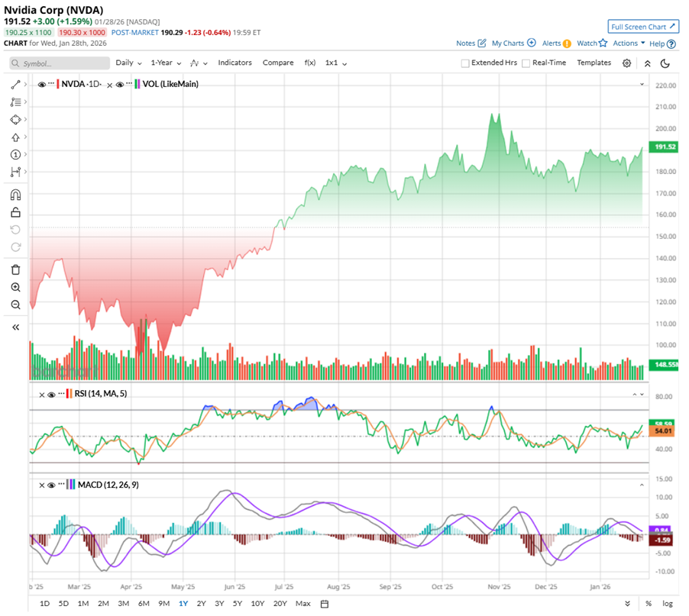689x616 pixels.
Task: Click the VOL color settings swatch
Action: pos(137,84)
